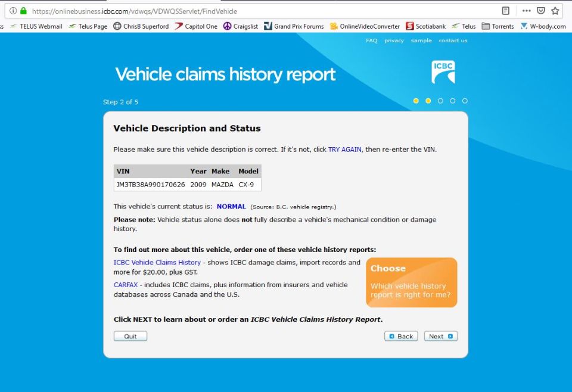Proceed with the Next button

[441, 336]
